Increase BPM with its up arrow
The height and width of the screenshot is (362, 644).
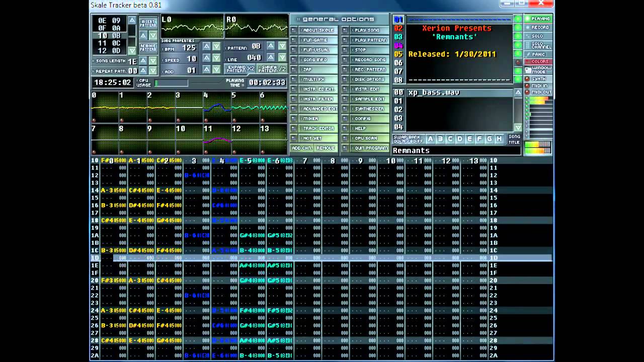[x=206, y=47]
